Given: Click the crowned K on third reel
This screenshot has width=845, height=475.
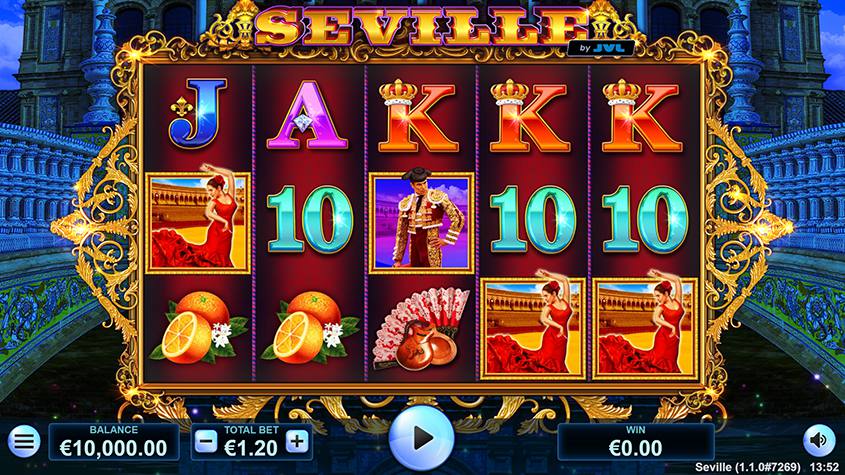Looking at the screenshot, I should click(x=418, y=115).
